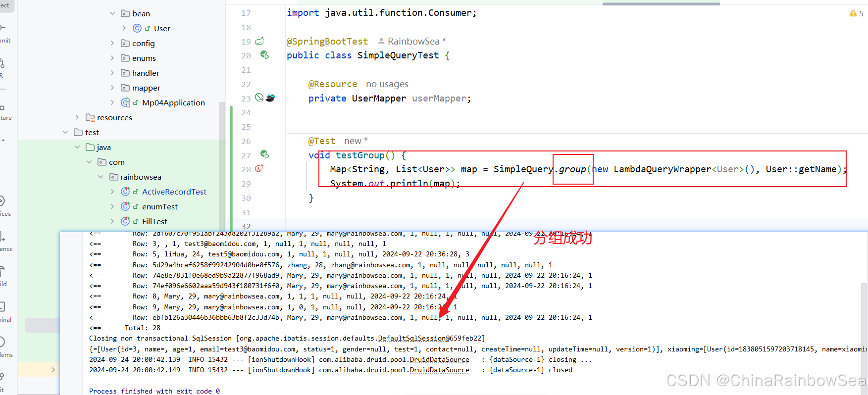Click the RainbowSea author inlay hint
The height and width of the screenshot is (395, 868).
(x=413, y=41)
